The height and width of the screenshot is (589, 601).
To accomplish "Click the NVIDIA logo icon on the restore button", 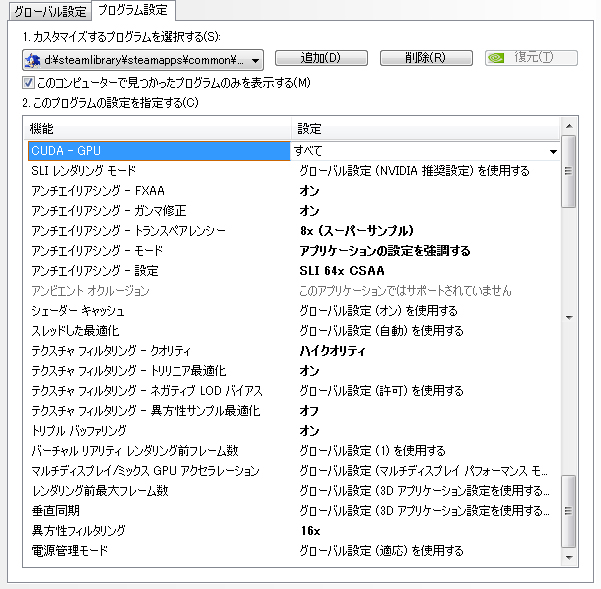I will pos(496,58).
